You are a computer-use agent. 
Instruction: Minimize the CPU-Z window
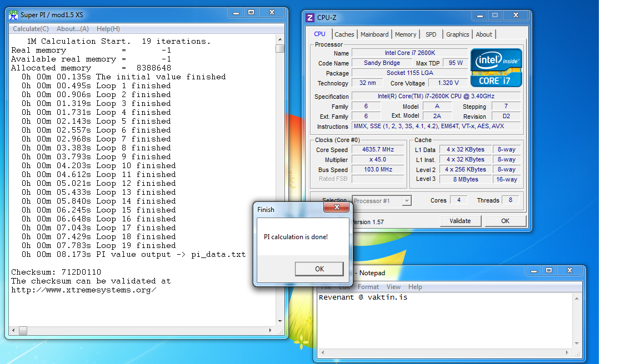click(x=478, y=16)
